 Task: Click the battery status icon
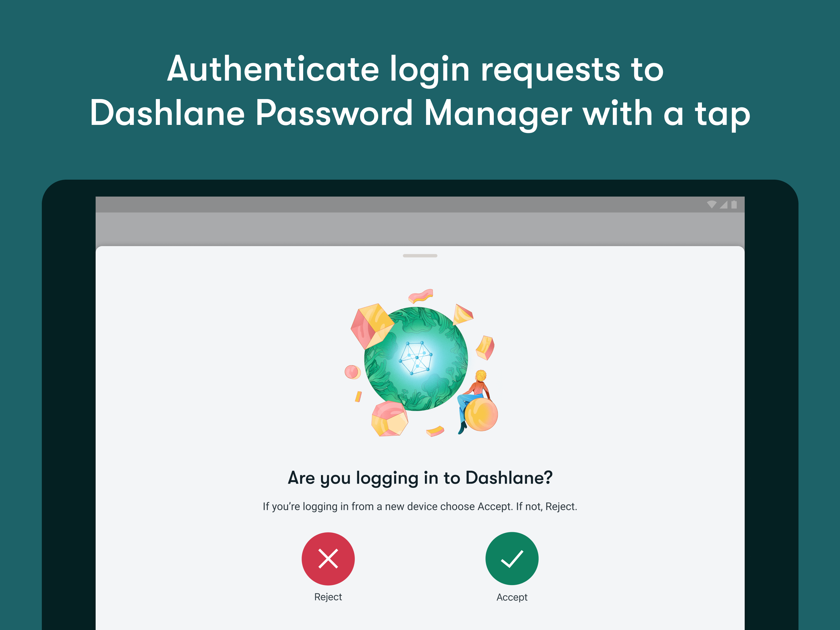(734, 205)
